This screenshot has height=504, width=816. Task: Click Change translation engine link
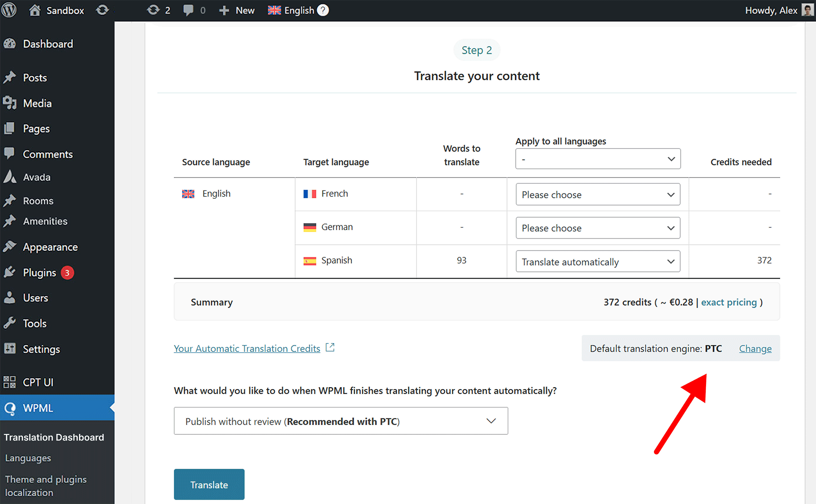click(x=755, y=349)
